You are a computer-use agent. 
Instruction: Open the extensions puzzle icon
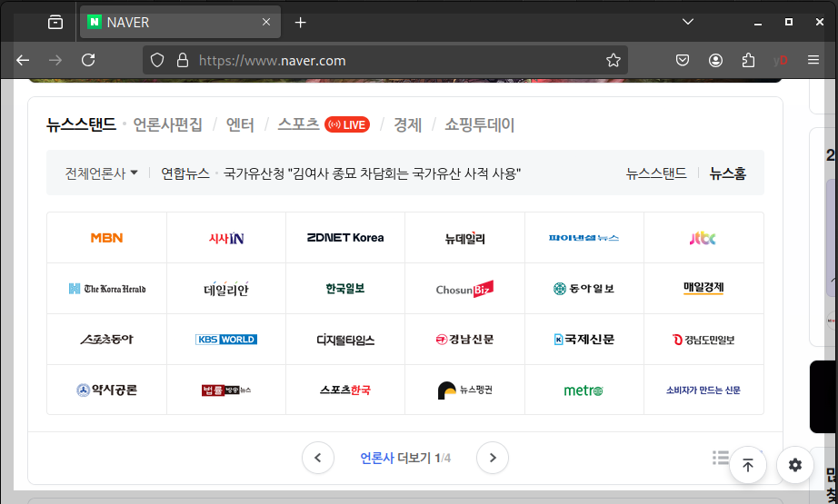[x=748, y=60]
